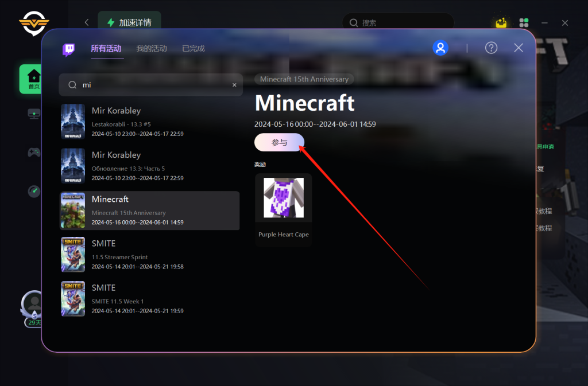Click the magnifier icon in activity search
588x386 pixels.
(72, 85)
